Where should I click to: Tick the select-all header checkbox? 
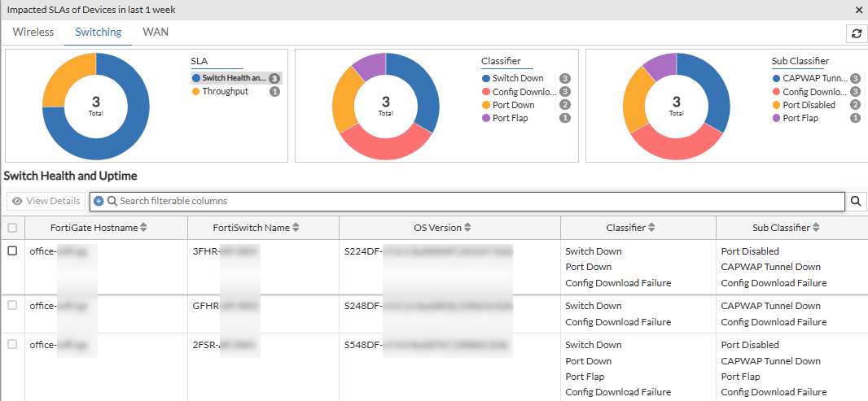[12, 227]
